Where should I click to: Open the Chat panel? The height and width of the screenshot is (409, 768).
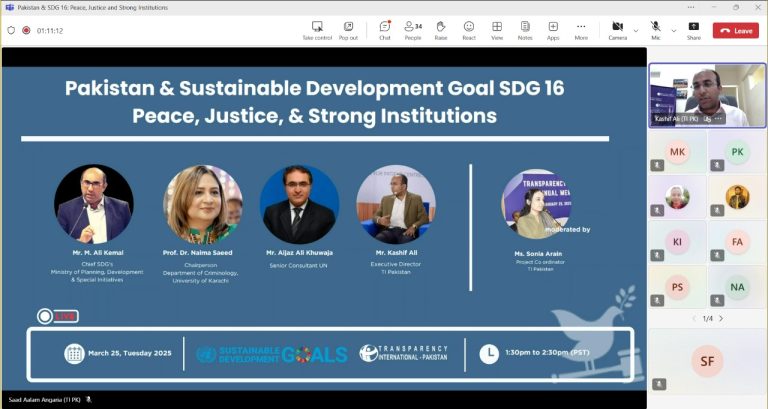click(x=385, y=30)
